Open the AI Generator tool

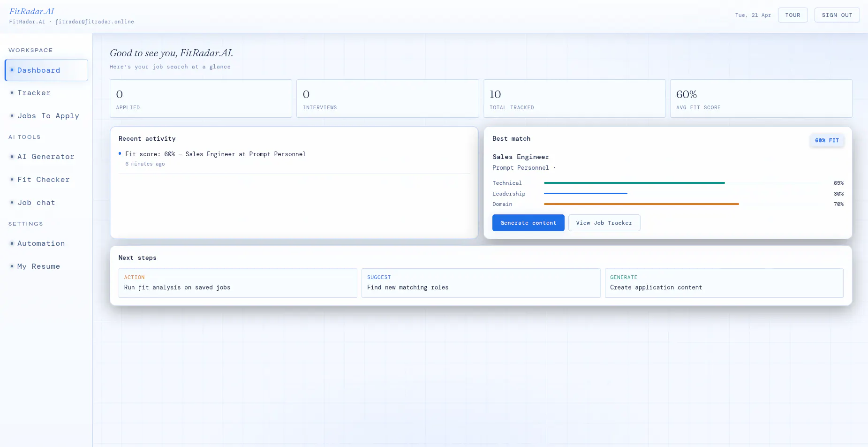click(x=46, y=157)
